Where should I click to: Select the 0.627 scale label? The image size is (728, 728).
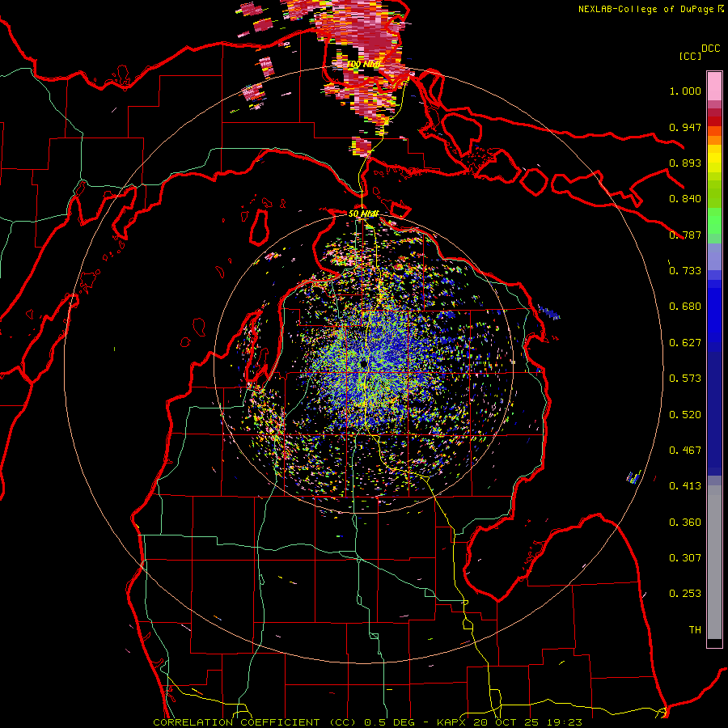point(685,343)
